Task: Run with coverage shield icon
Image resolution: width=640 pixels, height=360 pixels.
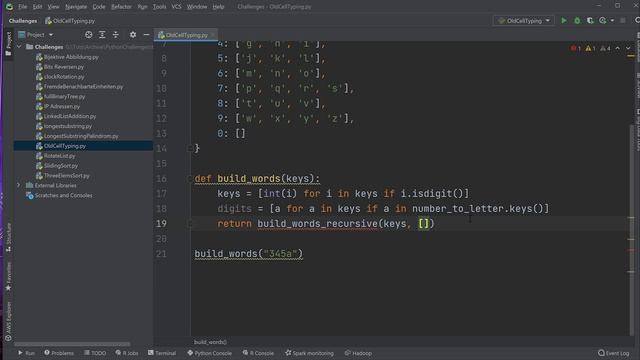Action: pyautogui.click(x=590, y=20)
